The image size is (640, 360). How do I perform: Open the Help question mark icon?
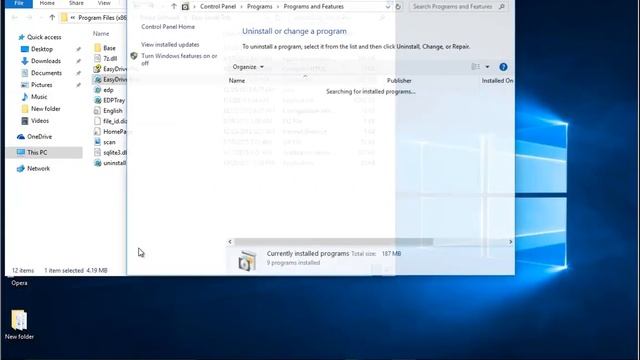503,67
